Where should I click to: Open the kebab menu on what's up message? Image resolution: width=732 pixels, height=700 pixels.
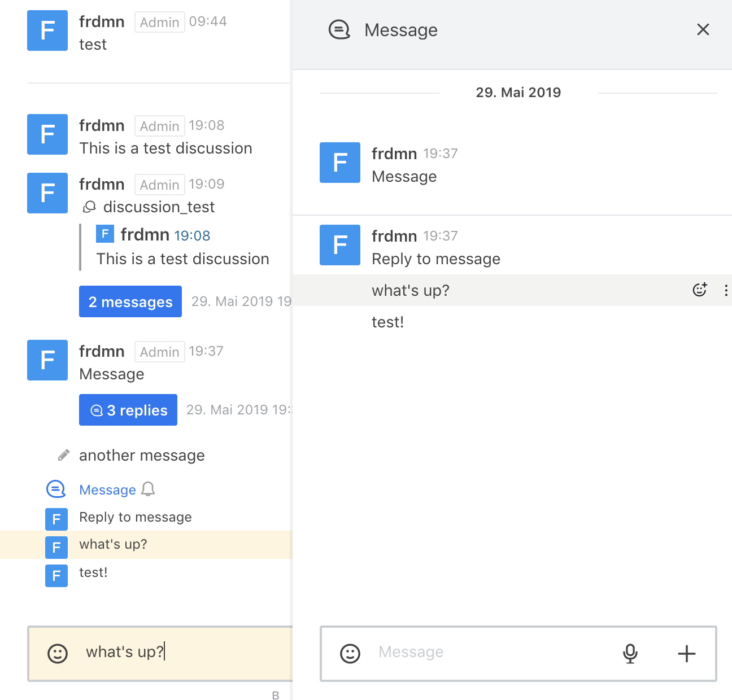pos(726,290)
